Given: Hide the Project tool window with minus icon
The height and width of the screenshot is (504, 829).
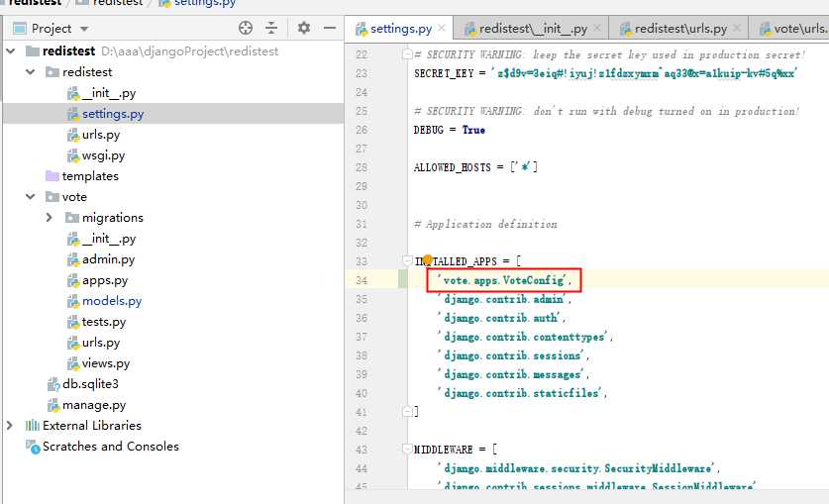Looking at the screenshot, I should 330,28.
